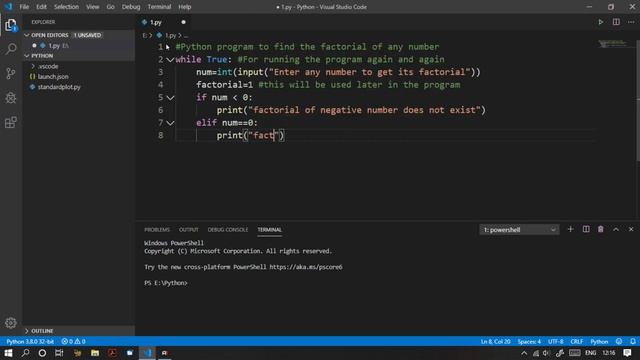The width and height of the screenshot is (640, 360).
Task: Split the editor to the right
Action: 616,22
